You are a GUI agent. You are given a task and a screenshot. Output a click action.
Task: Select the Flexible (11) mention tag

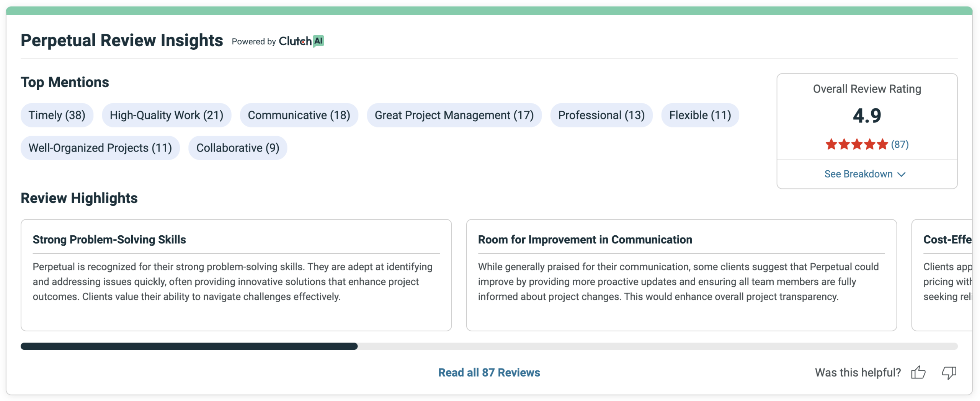pos(700,115)
